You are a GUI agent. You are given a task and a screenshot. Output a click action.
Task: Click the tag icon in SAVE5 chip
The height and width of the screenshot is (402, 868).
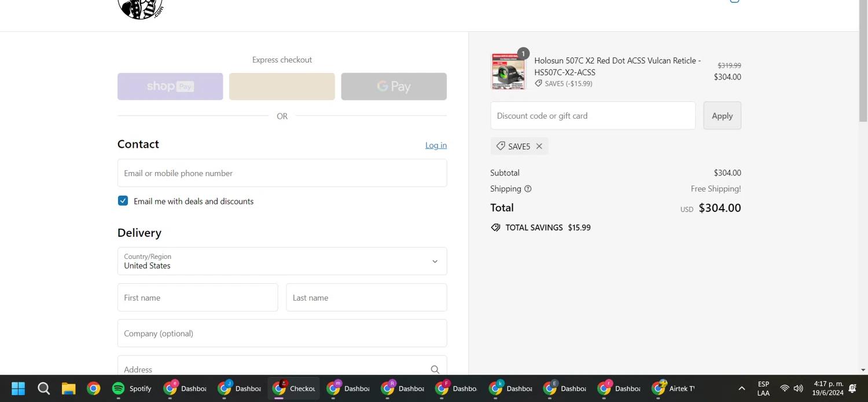501,146
